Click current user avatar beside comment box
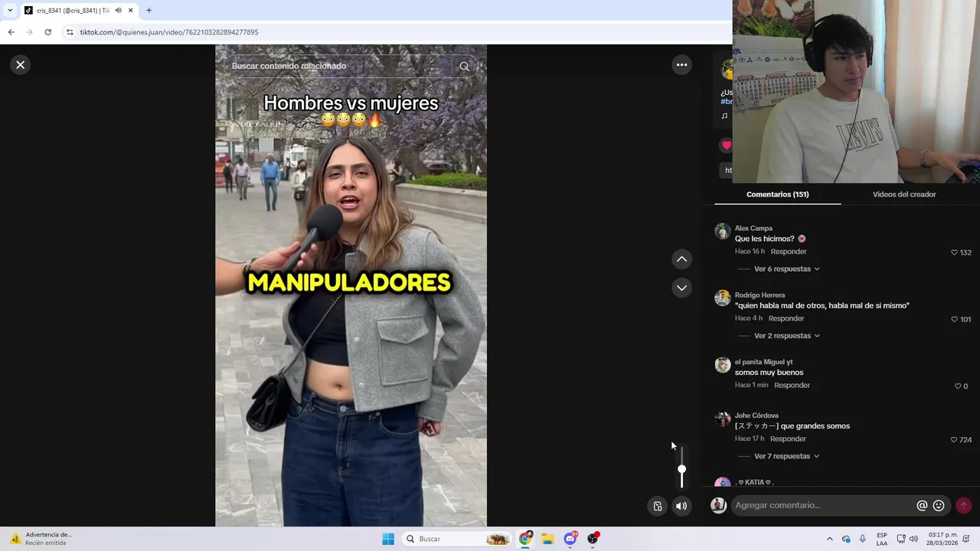 coord(718,505)
